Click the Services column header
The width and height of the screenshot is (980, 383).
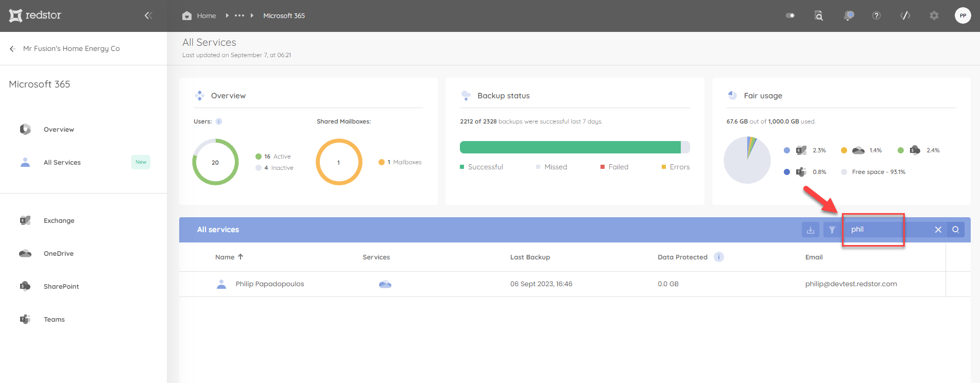coord(376,257)
